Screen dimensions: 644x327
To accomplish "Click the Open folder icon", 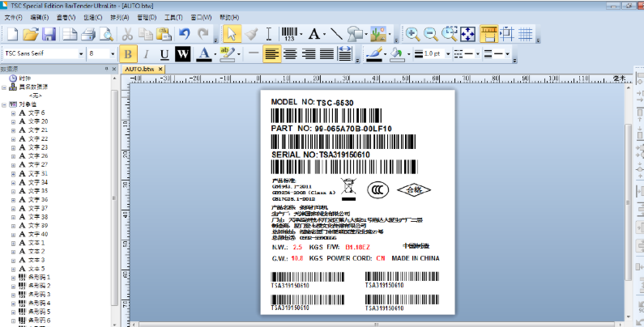I will click(x=31, y=34).
